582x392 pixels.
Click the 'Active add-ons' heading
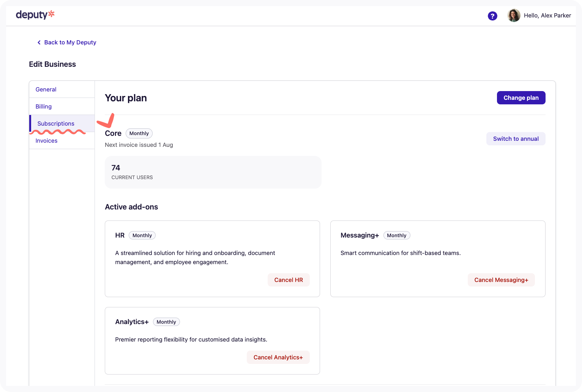pos(131,207)
